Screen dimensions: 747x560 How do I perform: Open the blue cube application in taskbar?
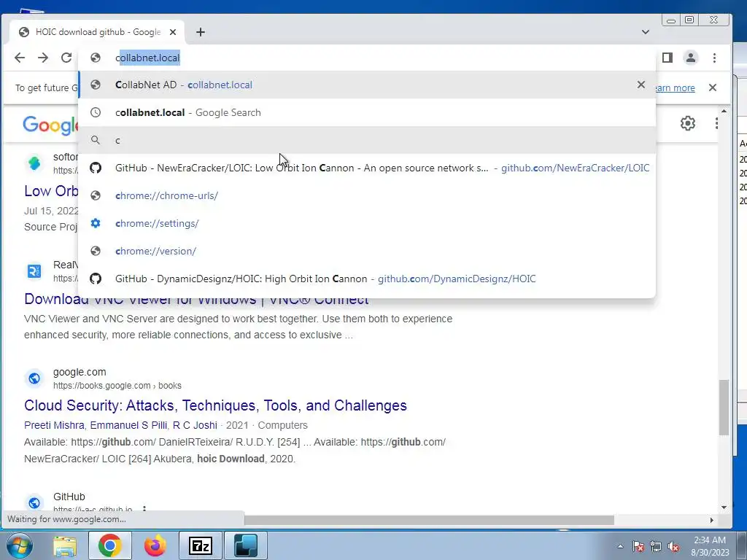click(x=245, y=545)
